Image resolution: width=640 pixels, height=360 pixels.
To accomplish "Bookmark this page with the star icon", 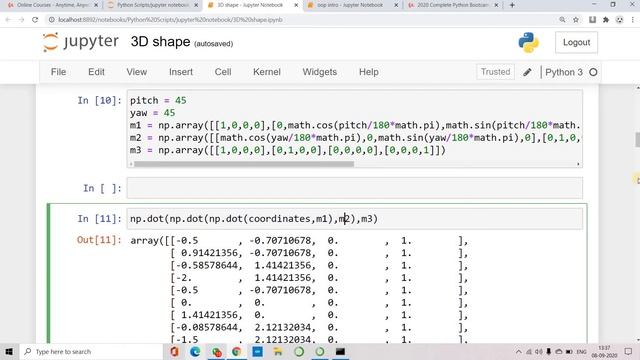I will [x=576, y=20].
